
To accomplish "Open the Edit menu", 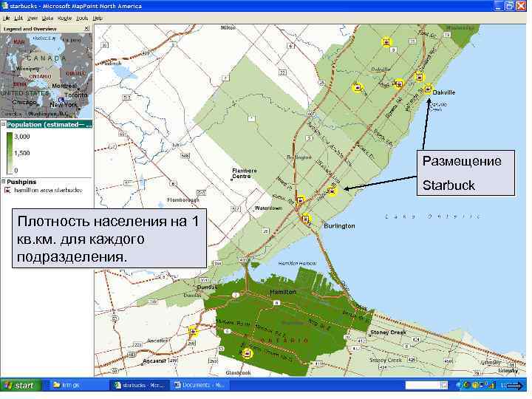I will point(18,18).
